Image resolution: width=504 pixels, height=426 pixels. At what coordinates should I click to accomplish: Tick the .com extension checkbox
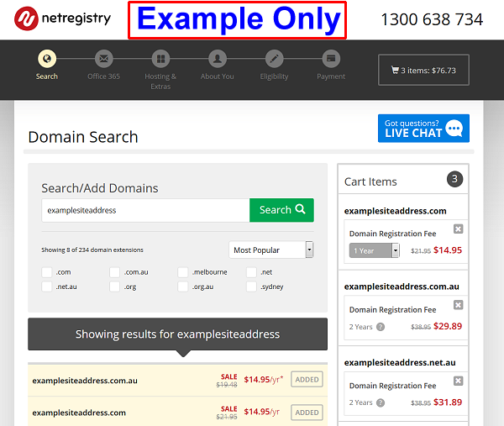click(47, 272)
